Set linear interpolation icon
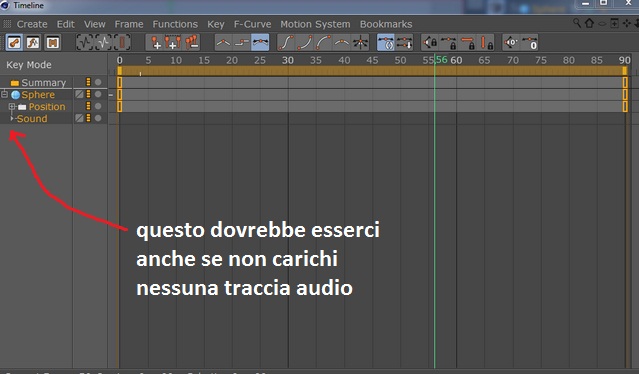The image size is (639, 374). pos(223,42)
